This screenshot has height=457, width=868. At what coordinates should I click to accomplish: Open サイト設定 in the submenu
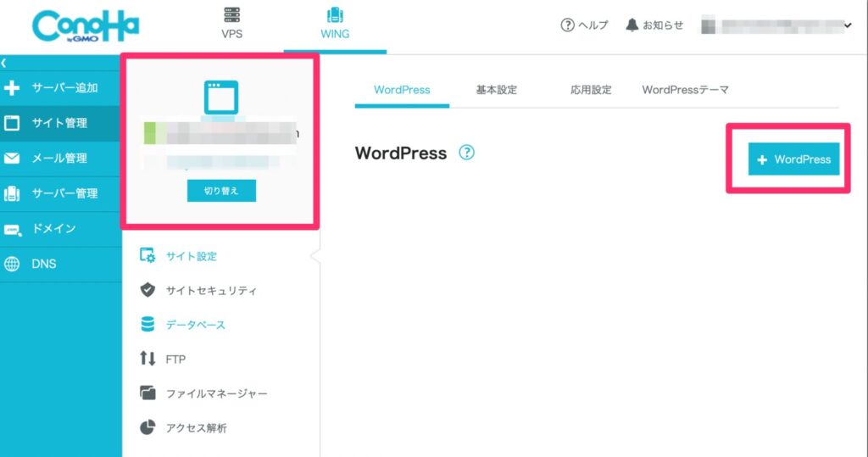[x=192, y=256]
